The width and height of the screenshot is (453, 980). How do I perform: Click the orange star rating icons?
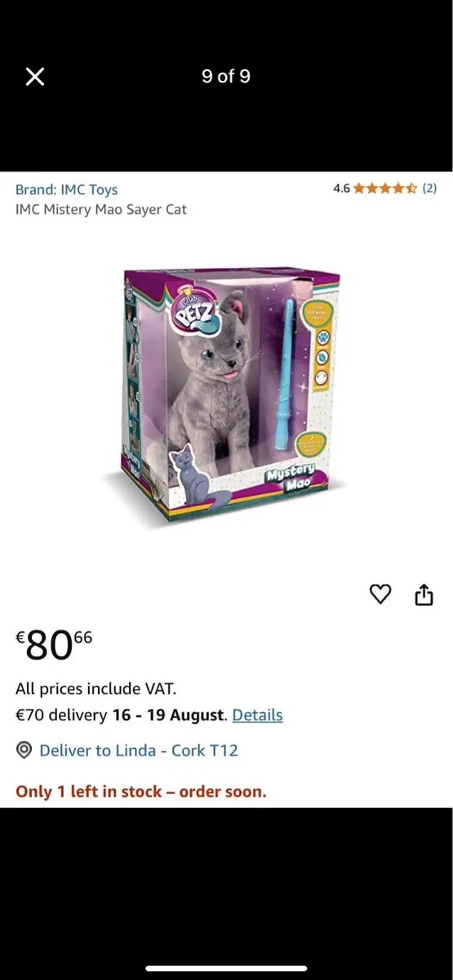click(x=385, y=189)
